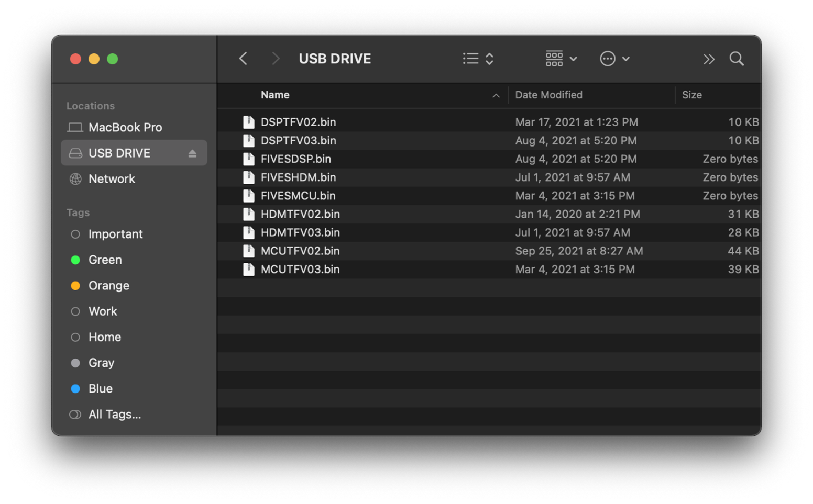This screenshot has height=504, width=813.
Task: Click date Sep 25, 2021 at 8:27 AM
Action: tap(579, 251)
